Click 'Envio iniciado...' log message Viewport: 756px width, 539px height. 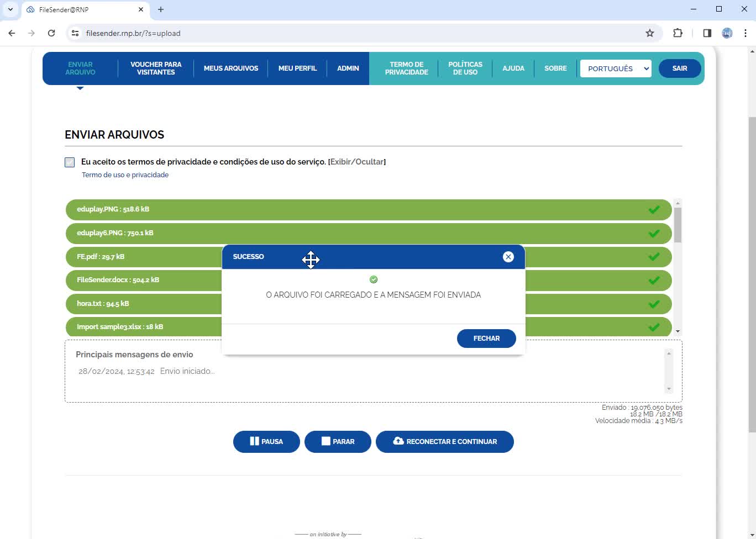pyautogui.click(x=187, y=371)
